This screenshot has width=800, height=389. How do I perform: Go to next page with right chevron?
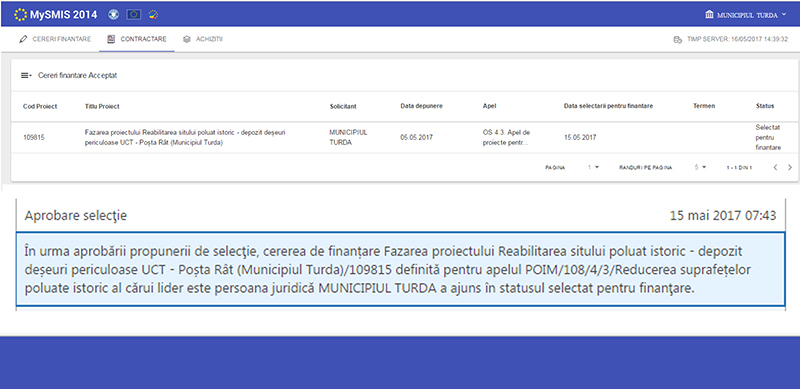[x=790, y=167]
